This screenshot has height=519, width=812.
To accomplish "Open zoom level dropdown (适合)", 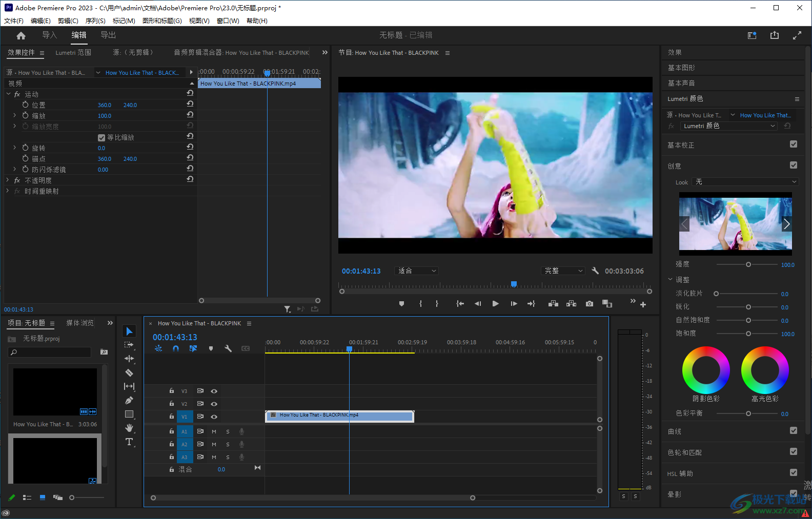I will coord(416,271).
